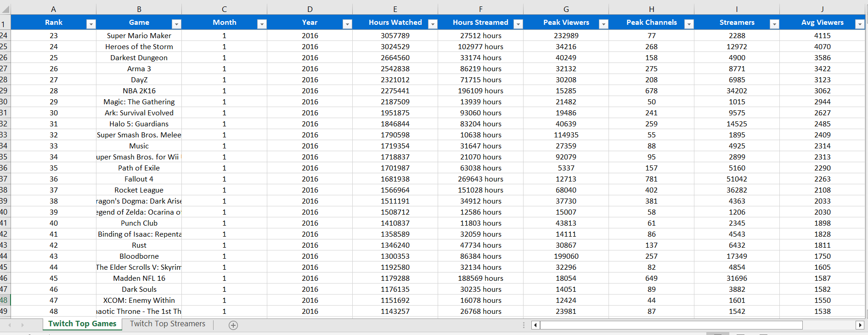This screenshot has height=335, width=868.
Task: Select row 36 header
Action: 5,168
